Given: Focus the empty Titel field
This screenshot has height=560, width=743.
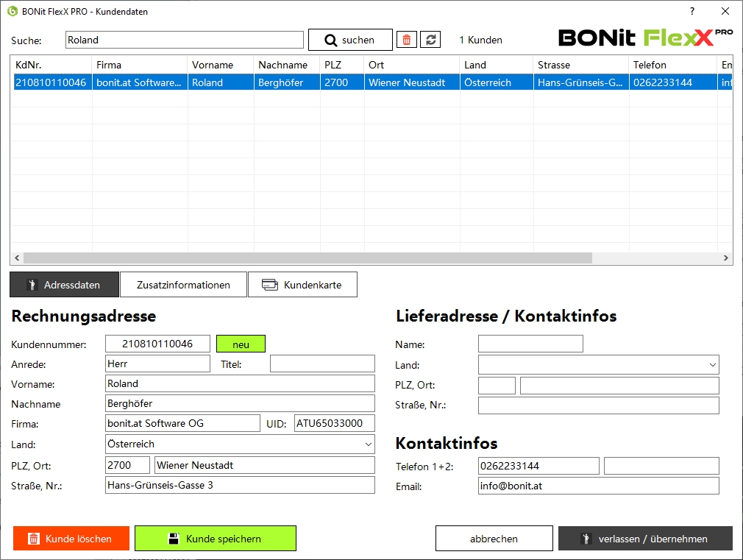Looking at the screenshot, I should (322, 364).
